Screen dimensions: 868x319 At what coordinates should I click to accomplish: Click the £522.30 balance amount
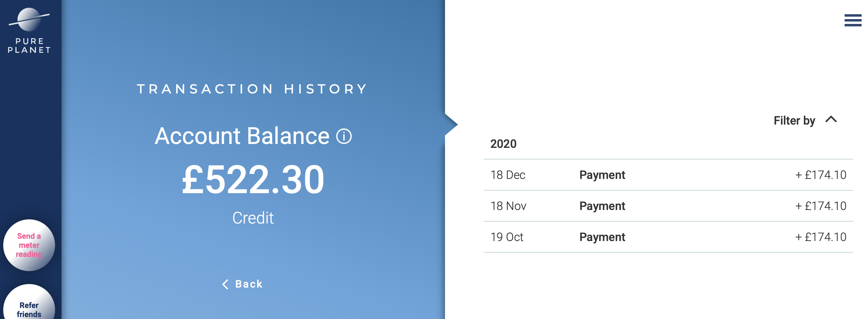(253, 179)
